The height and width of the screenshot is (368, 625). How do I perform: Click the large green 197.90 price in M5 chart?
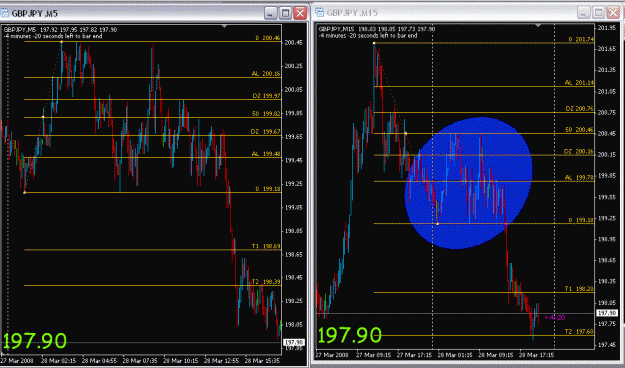pos(35,341)
